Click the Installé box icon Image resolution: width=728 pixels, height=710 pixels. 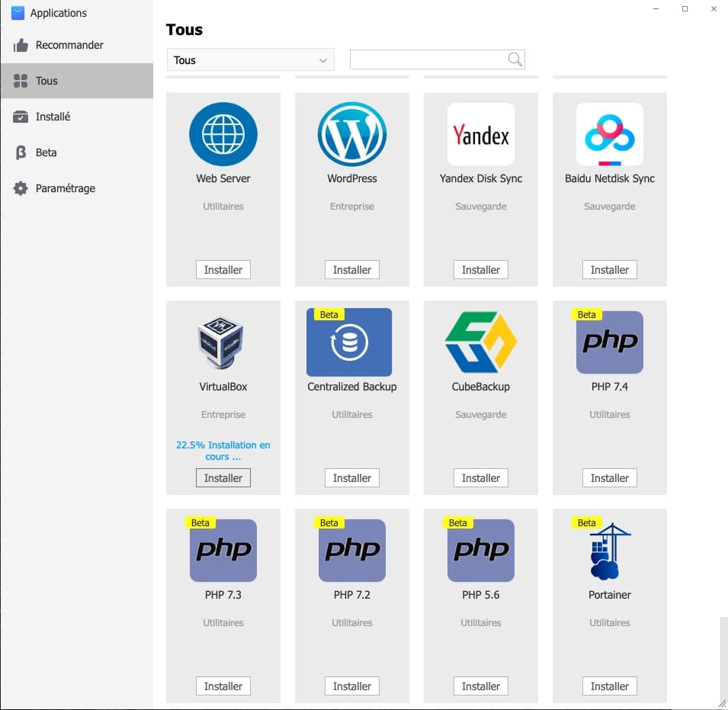[21, 117]
